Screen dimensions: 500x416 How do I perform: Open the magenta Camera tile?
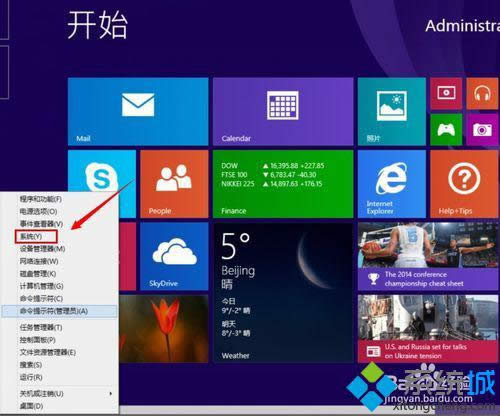coord(482,130)
